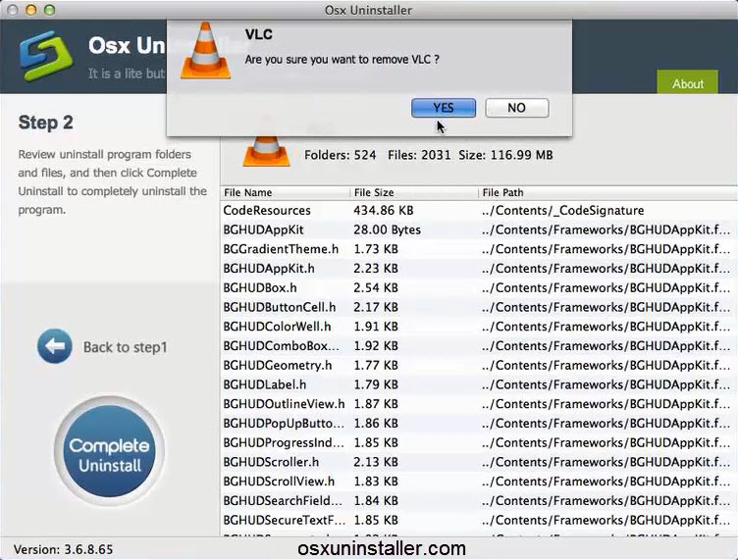Select the BGHUDProgressInd... file row
This screenshot has width=738, height=560.
[x=479, y=442]
